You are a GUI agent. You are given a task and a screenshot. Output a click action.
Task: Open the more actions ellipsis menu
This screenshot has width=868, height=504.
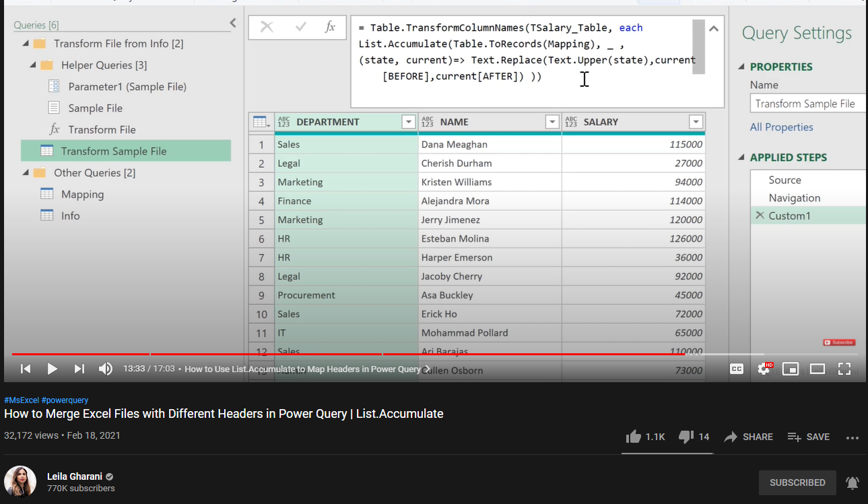853,437
